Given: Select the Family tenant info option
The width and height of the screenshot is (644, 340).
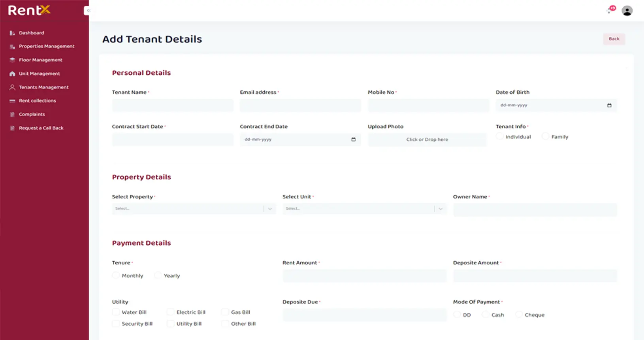Looking at the screenshot, I should (x=546, y=136).
